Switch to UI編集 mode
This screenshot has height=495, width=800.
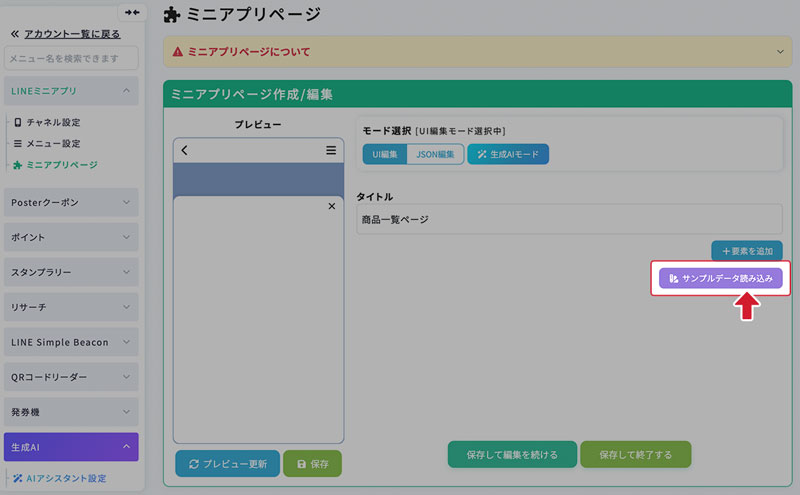coord(385,154)
